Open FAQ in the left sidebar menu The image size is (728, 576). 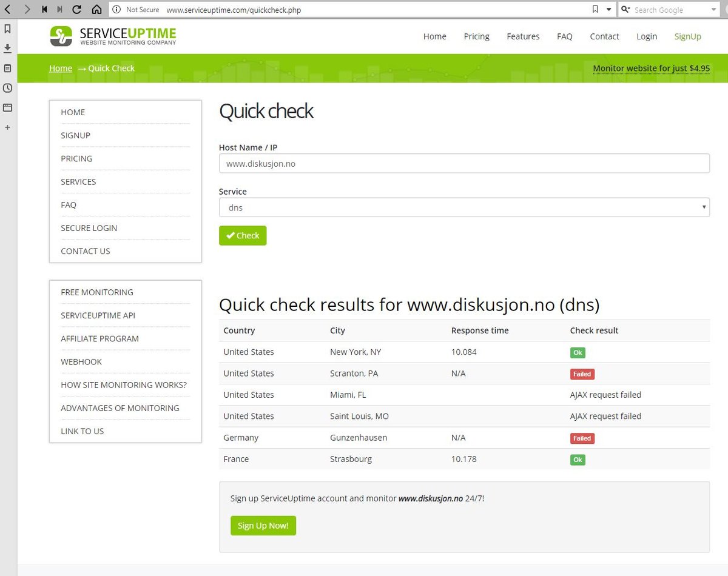[69, 205]
